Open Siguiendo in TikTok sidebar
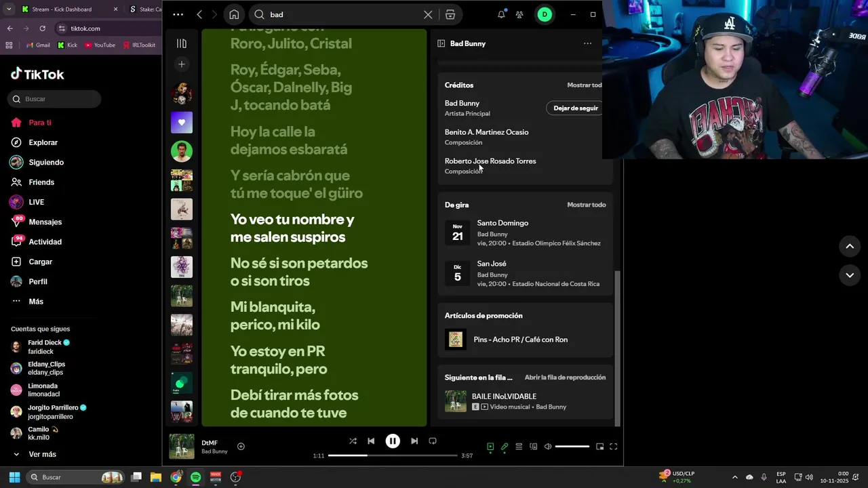868x488 pixels. [46, 163]
